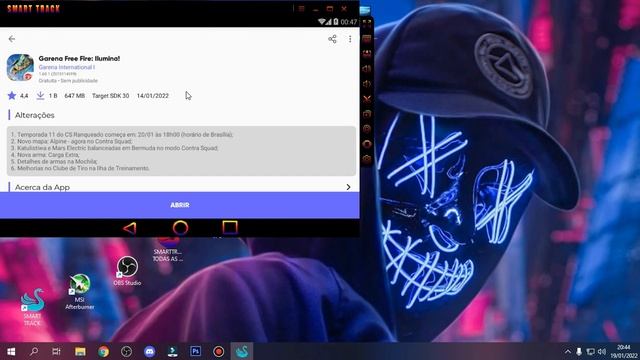Click the changelog text box
The height and width of the screenshot is (360, 640).
[181, 151]
